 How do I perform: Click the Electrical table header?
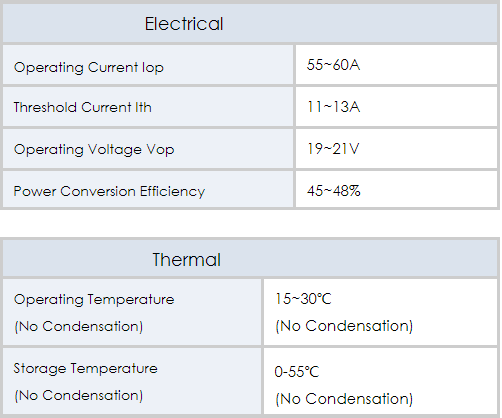250,23
